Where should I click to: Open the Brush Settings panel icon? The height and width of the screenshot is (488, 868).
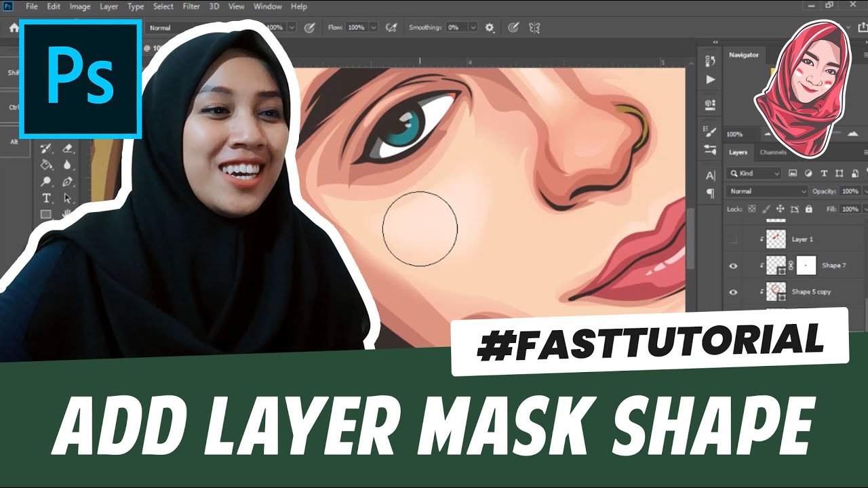click(710, 132)
